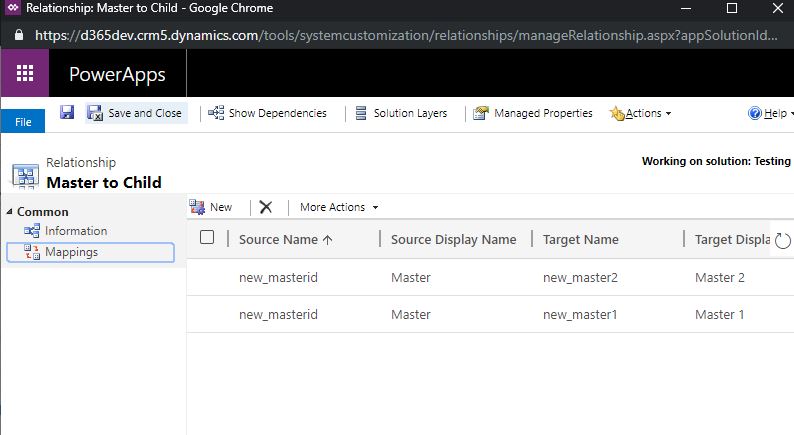Click the browser URL address field

pos(406,35)
